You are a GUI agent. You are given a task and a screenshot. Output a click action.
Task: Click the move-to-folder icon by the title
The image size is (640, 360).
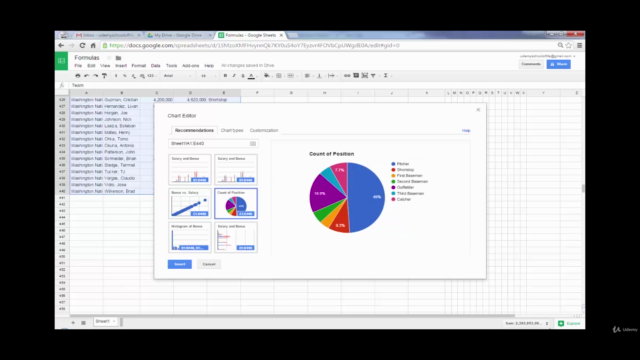point(118,58)
